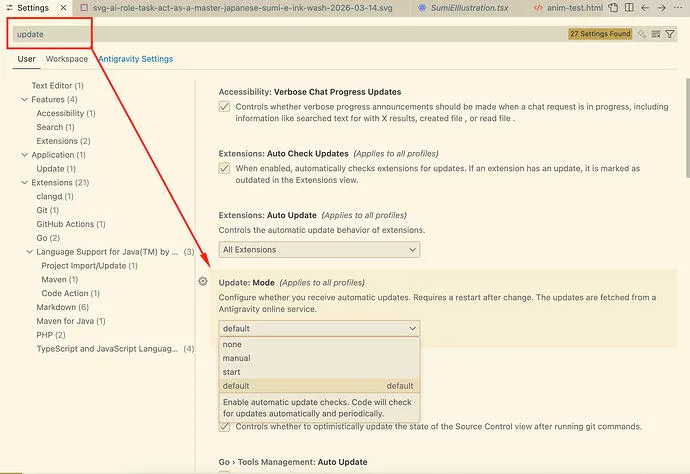The image size is (690, 474).
Task: Uncheck Extensions Auto Check Updates
Action: click(x=224, y=169)
